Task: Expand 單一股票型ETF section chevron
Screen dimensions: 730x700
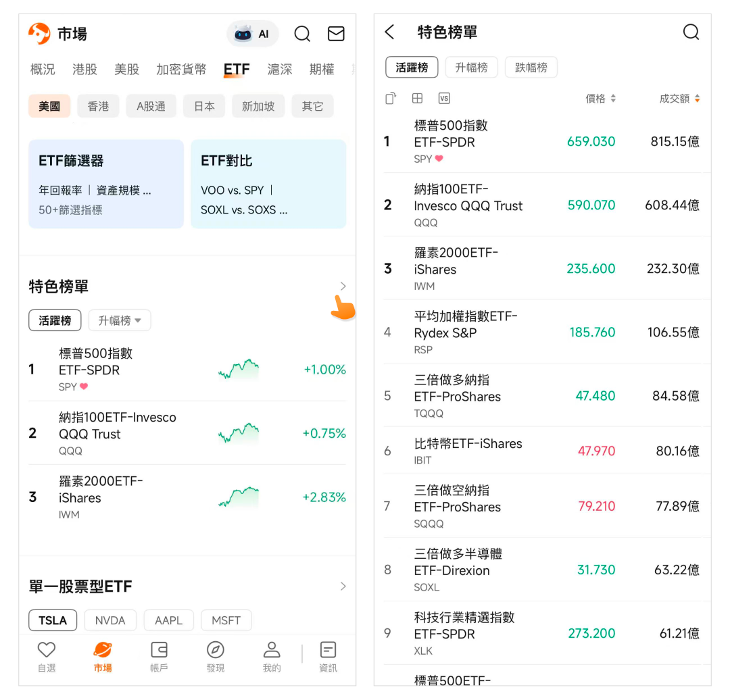Action: [x=343, y=586]
